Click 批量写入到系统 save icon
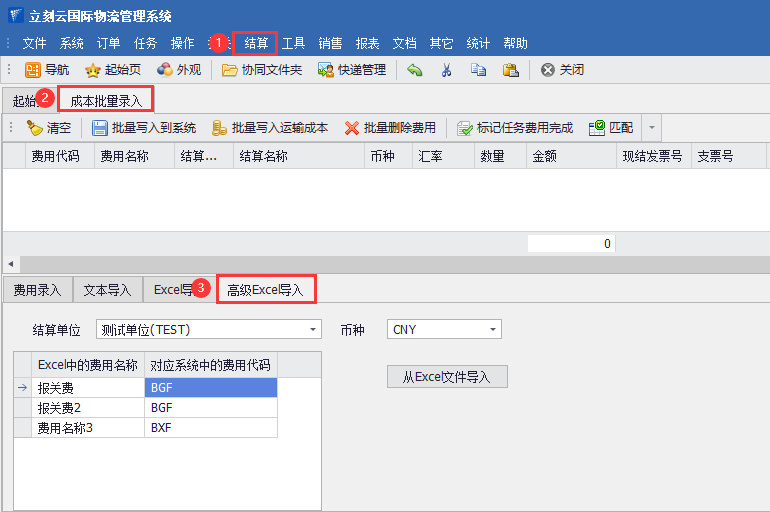The width and height of the screenshot is (770, 512). pyautogui.click(x=100, y=128)
